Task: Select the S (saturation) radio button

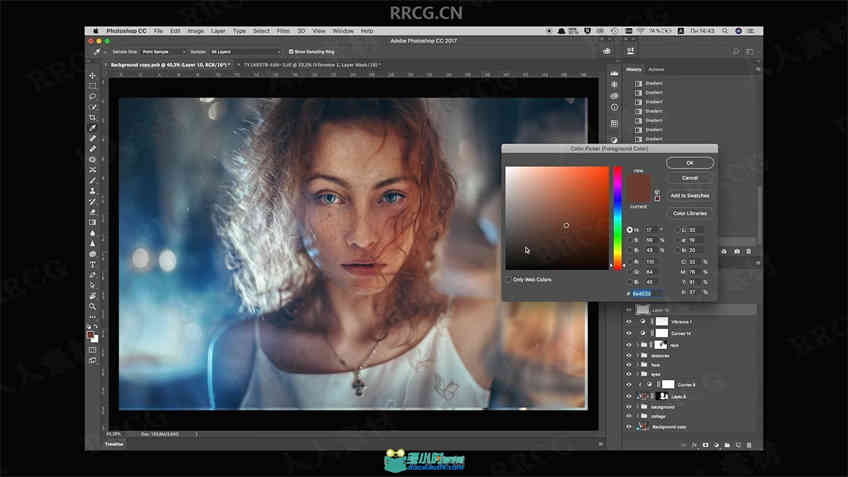Action: (630, 240)
